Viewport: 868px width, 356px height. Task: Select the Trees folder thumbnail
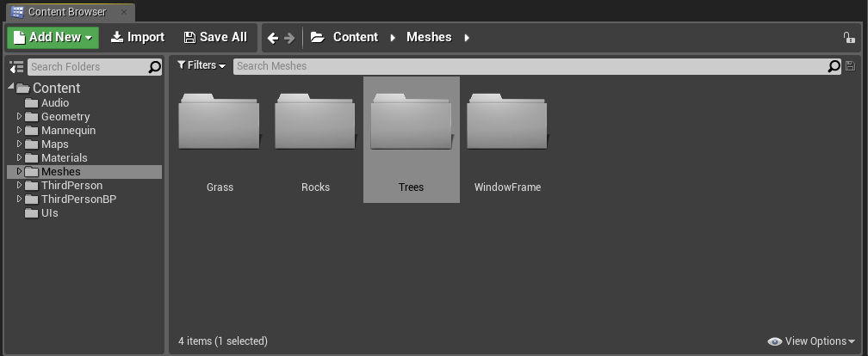(412, 140)
